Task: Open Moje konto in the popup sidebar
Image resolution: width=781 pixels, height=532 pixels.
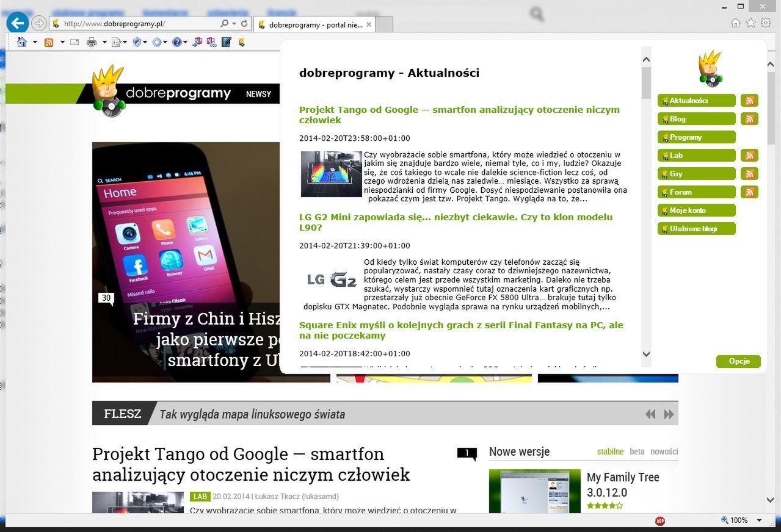Action: (x=697, y=210)
